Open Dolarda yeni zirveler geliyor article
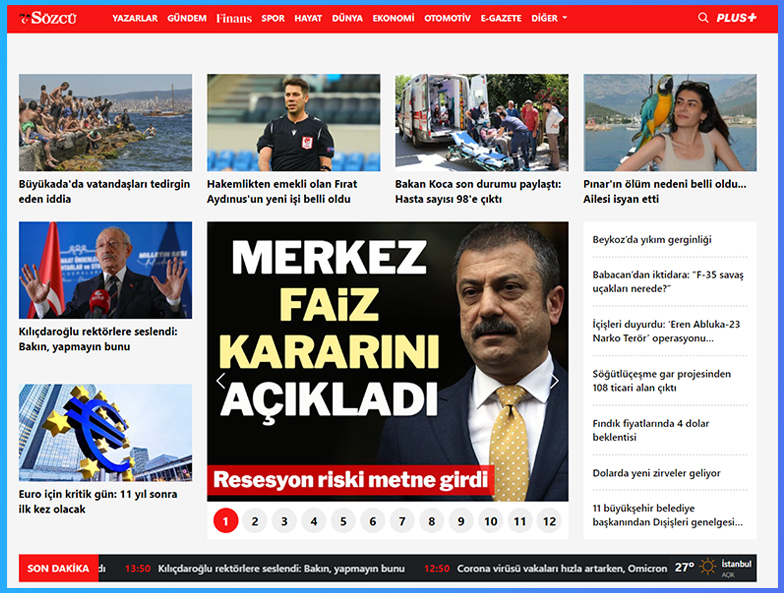The width and height of the screenshot is (784, 593). [656, 473]
